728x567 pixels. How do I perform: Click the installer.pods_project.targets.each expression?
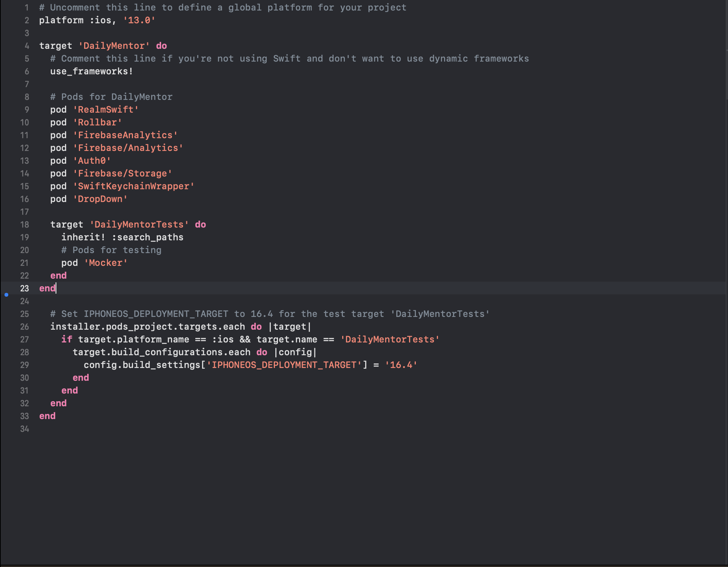click(x=147, y=327)
